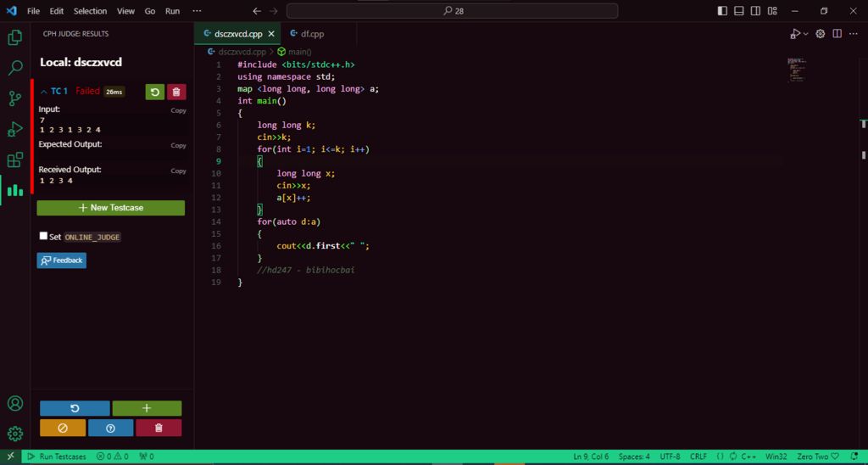Close the dsczxvcd.cpp tab

pos(271,34)
